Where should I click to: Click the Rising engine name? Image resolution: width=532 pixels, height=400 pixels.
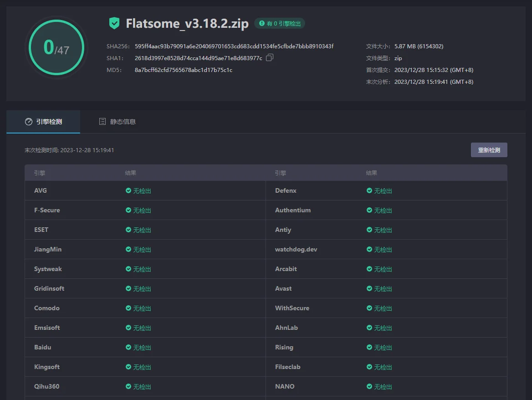284,348
